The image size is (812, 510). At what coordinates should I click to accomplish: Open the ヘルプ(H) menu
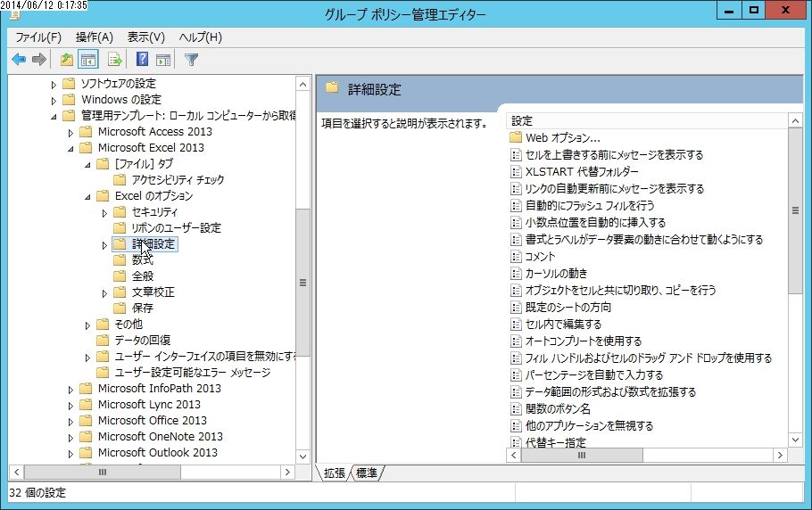tap(201, 37)
